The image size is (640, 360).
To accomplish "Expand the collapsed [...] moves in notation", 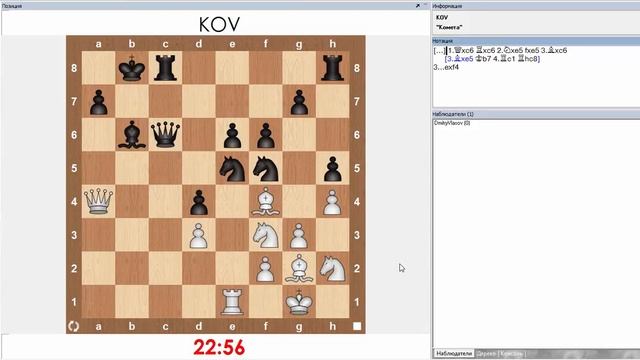I will [439, 51].
